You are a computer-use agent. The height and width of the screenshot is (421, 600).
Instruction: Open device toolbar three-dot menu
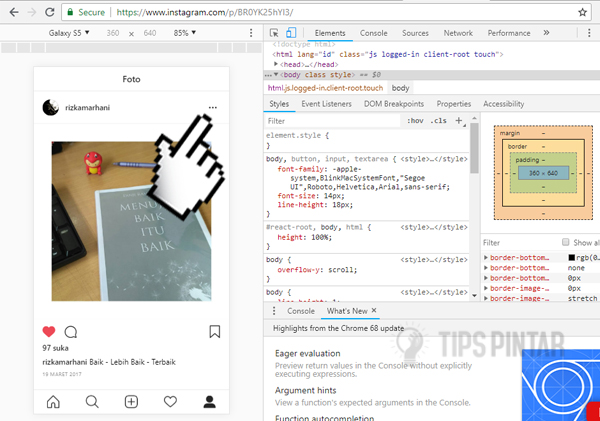(x=251, y=33)
